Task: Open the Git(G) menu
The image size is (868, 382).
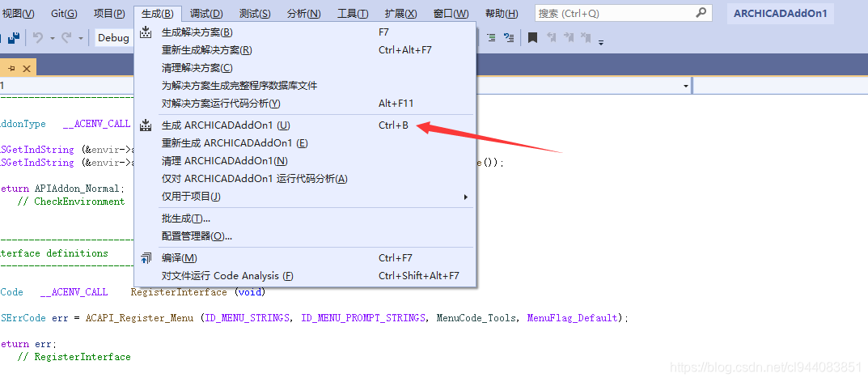Action: click(64, 14)
